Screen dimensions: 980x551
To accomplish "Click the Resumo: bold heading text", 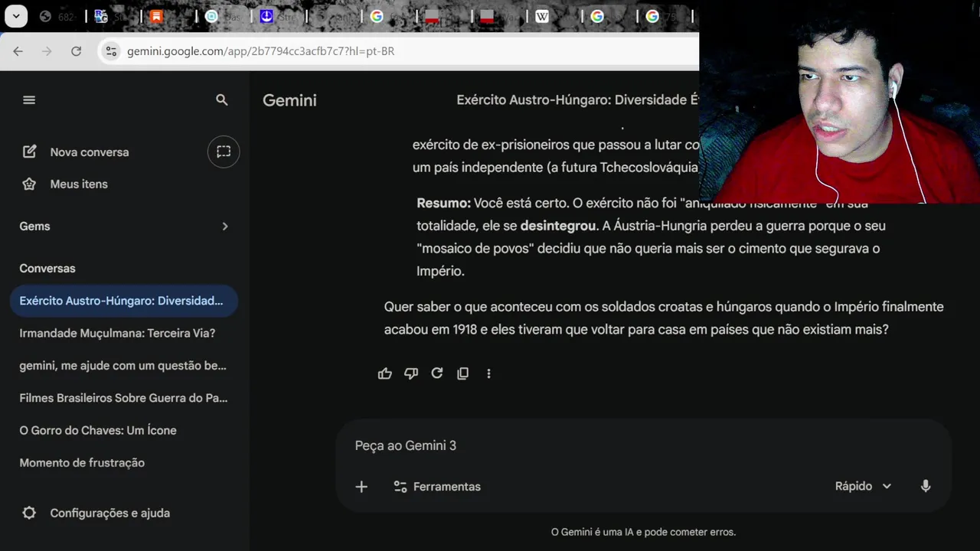I will (x=443, y=203).
